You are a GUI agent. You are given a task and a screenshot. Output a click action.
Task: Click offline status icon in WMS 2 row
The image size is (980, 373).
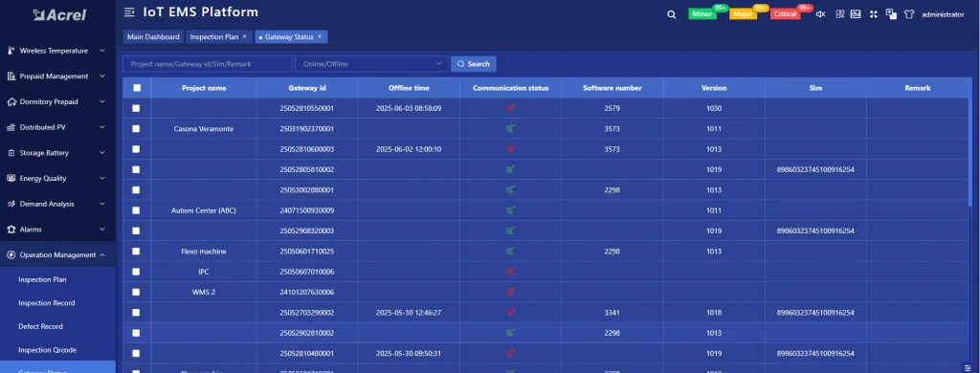(511, 292)
